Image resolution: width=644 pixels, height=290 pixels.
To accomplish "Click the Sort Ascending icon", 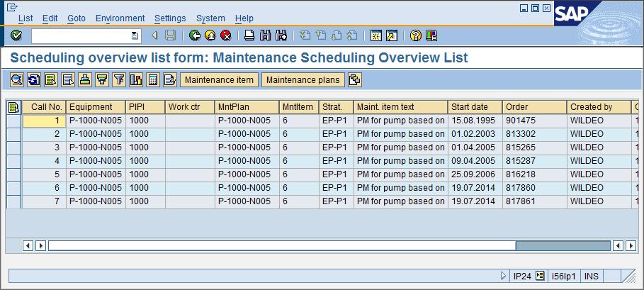I will (x=85, y=79).
